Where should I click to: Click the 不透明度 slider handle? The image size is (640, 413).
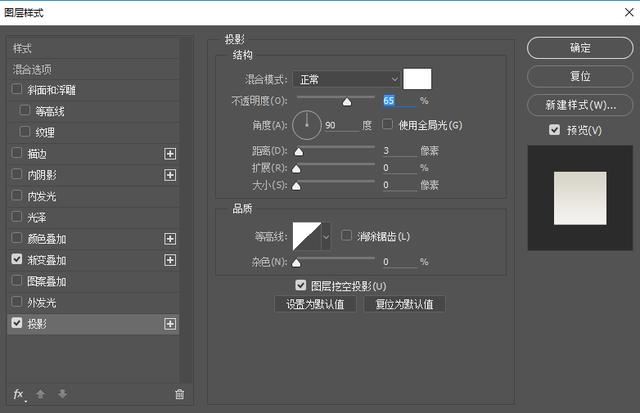[347, 102]
